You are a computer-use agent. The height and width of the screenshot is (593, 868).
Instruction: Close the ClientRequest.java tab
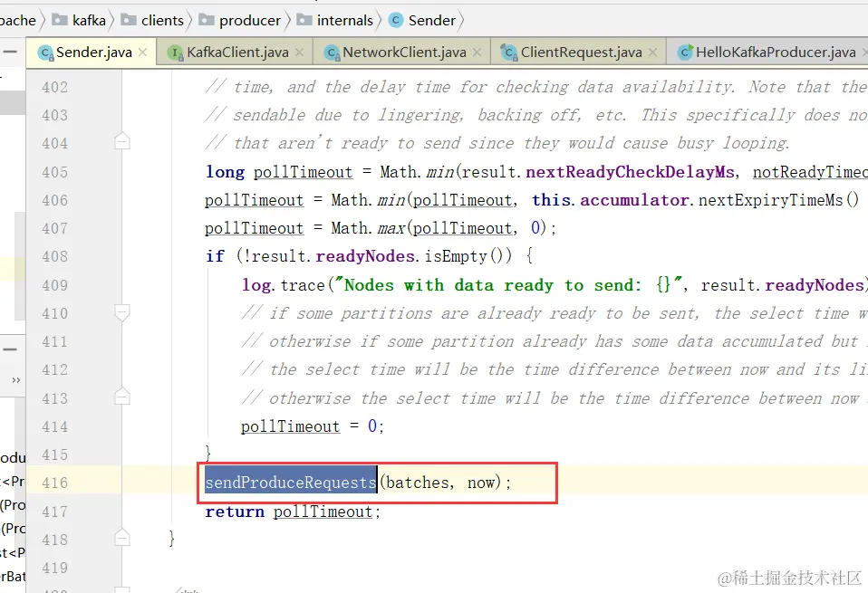(x=652, y=52)
